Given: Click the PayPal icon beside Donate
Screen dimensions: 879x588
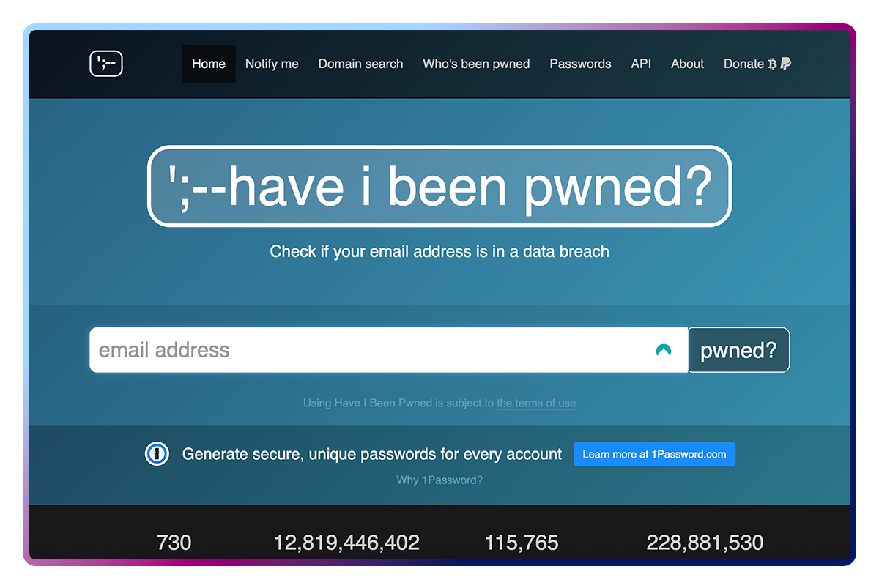Looking at the screenshot, I should [x=785, y=64].
